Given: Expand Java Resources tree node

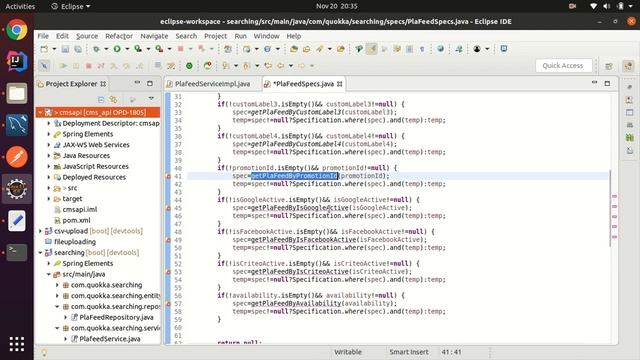Looking at the screenshot, I should click(49, 156).
